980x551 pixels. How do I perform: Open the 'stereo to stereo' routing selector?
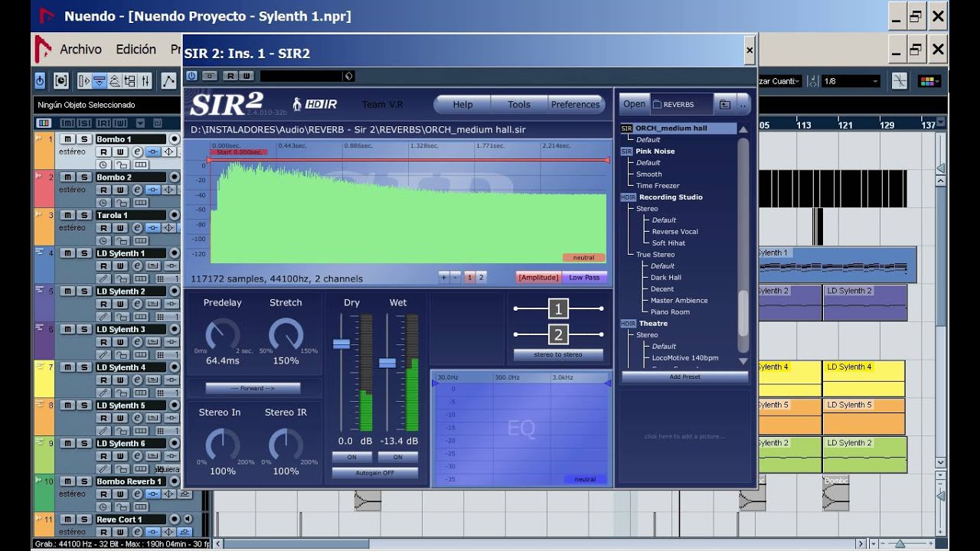(x=557, y=355)
